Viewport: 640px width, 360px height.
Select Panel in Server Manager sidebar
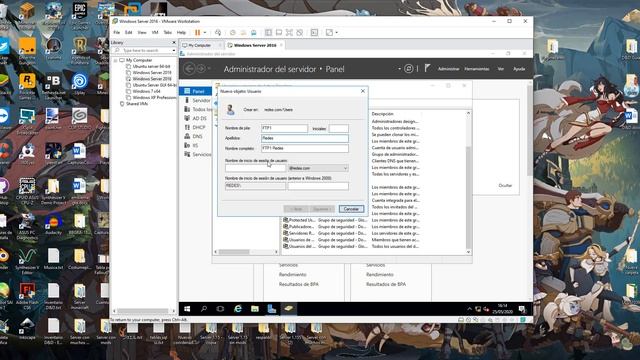coord(196,91)
